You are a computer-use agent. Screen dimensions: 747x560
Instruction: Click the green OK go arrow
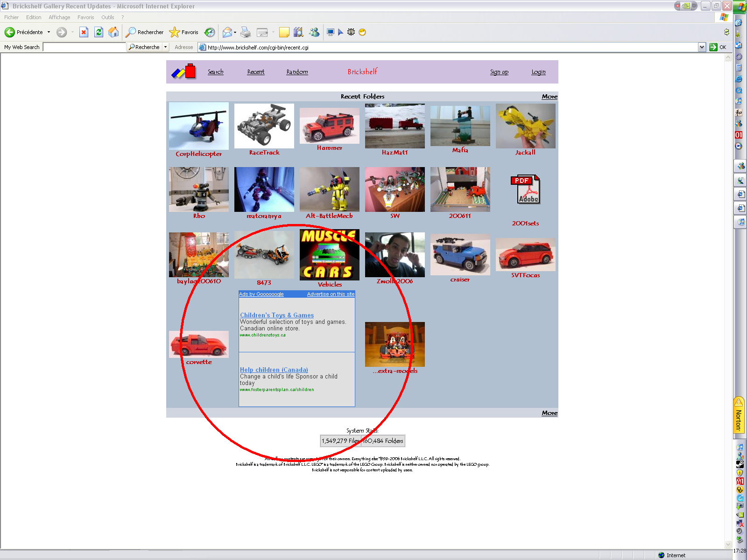[x=713, y=47]
